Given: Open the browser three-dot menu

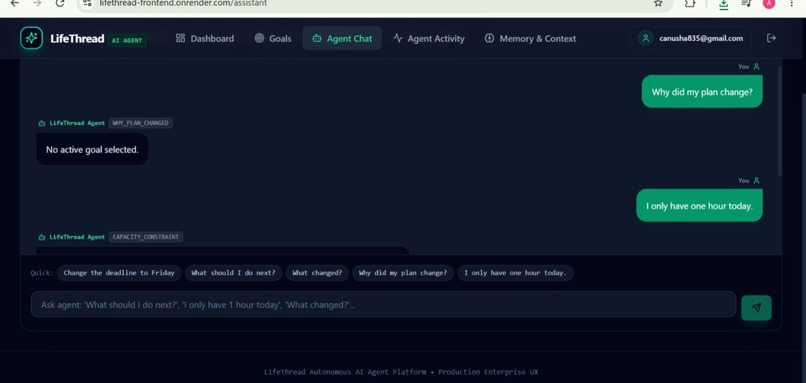Looking at the screenshot, I should click(792, 4).
